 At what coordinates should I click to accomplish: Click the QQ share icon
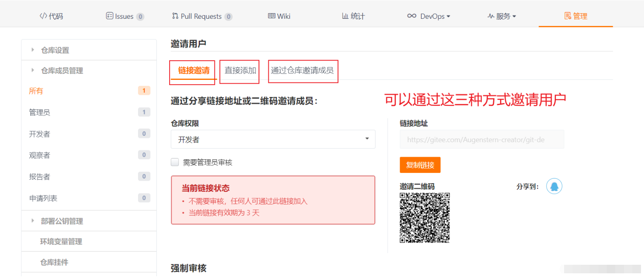pos(554,186)
